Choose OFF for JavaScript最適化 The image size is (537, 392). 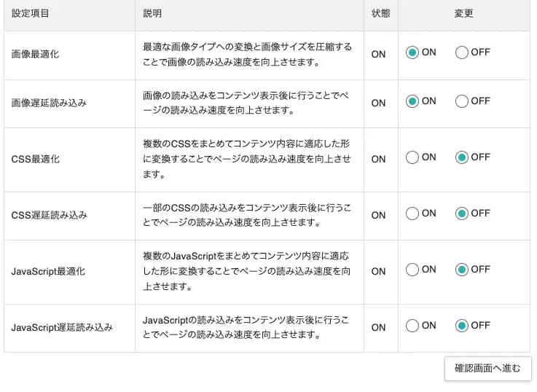coord(461,270)
